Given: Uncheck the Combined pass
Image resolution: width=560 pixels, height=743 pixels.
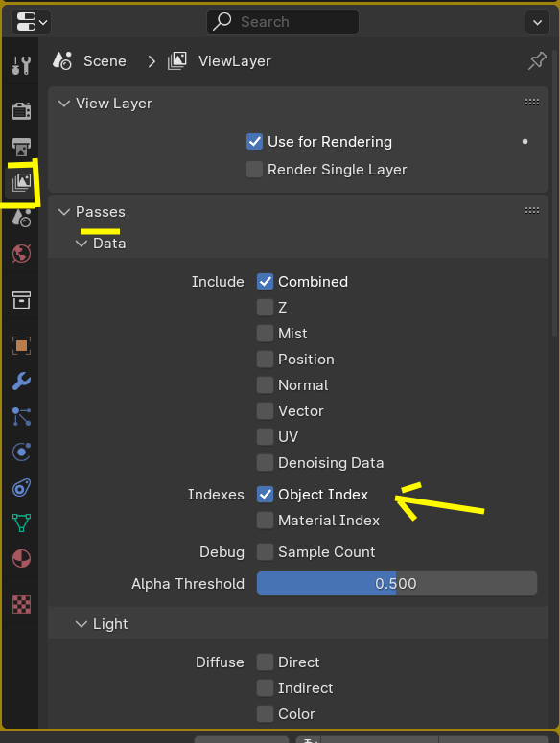Looking at the screenshot, I should (265, 282).
